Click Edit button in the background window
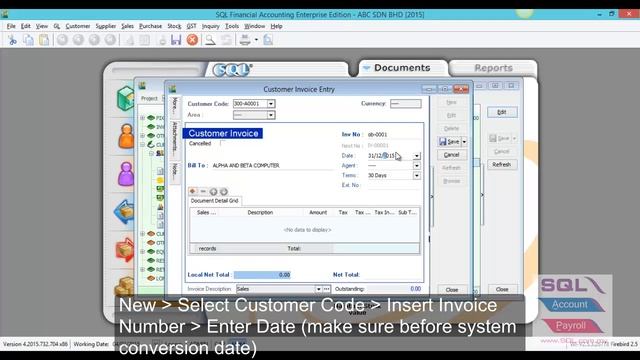The width and height of the screenshot is (640, 360). [502, 112]
